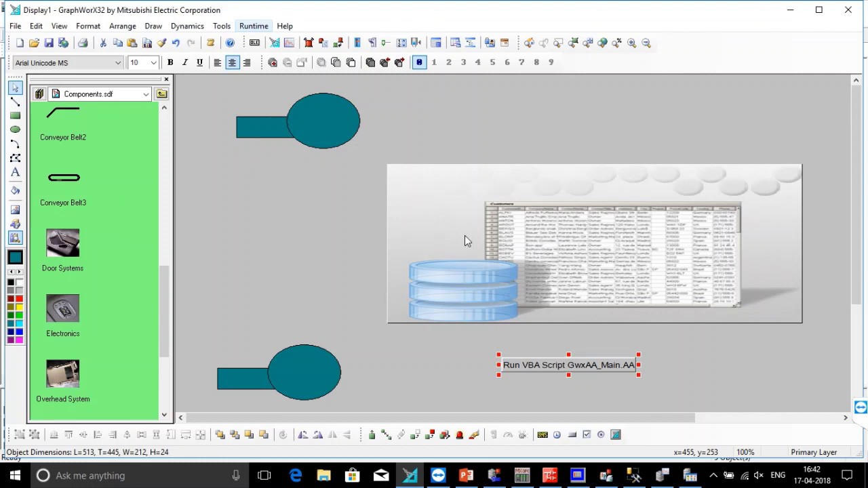
Task: Click the current fill color swatch
Action: (x=15, y=257)
